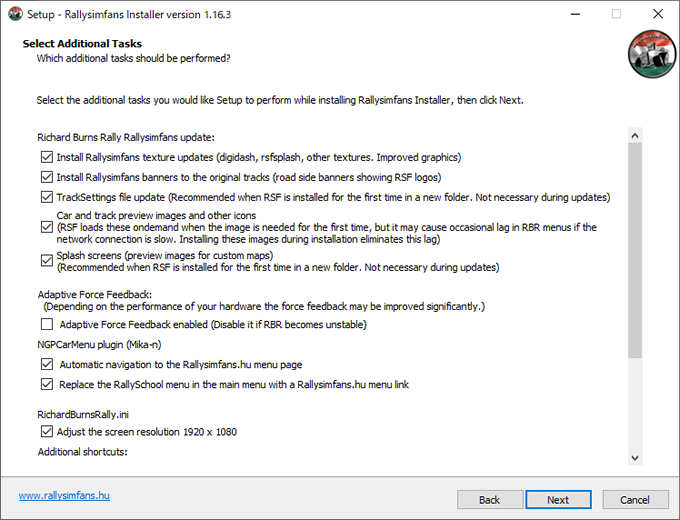Cancel the installer setup
Screen dimensions: 680x520
[x=635, y=500]
